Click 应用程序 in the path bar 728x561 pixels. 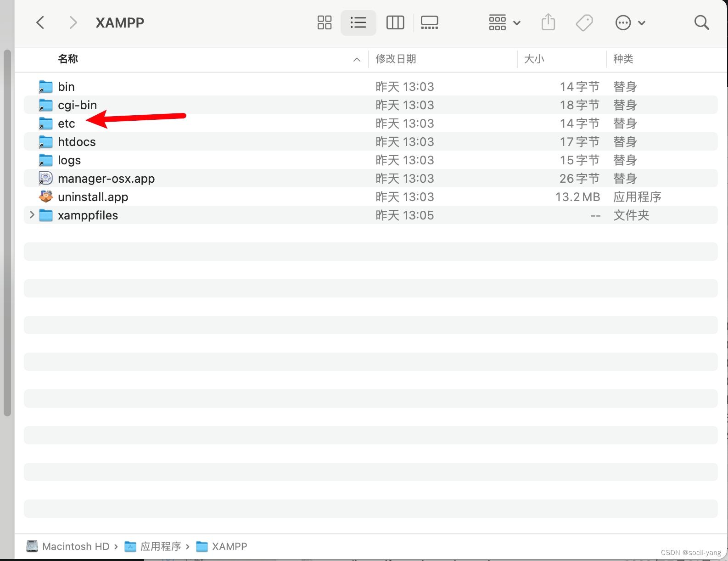161,546
